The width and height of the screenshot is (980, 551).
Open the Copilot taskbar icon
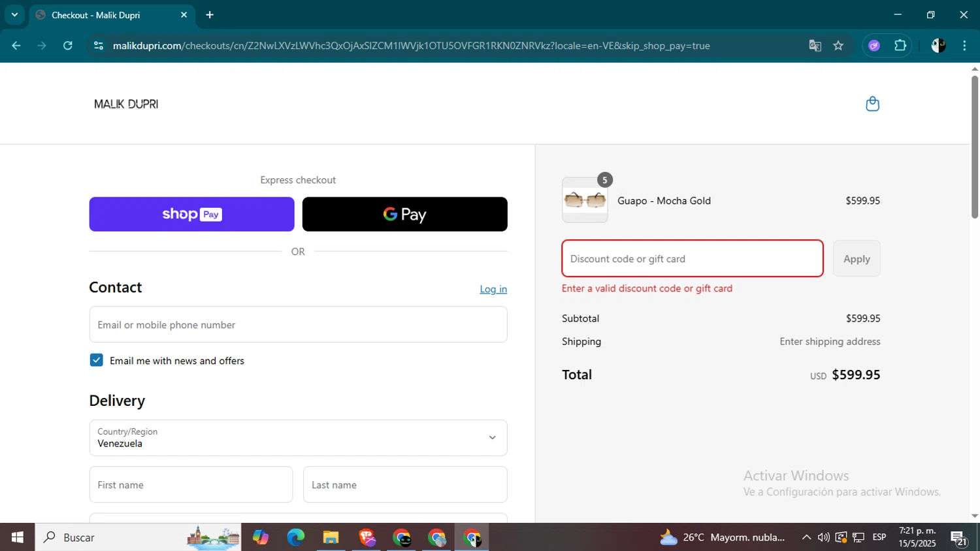coord(260,537)
